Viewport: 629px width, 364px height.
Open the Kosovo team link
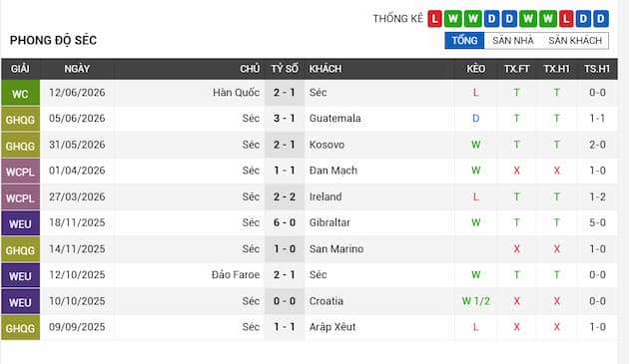[x=326, y=145]
